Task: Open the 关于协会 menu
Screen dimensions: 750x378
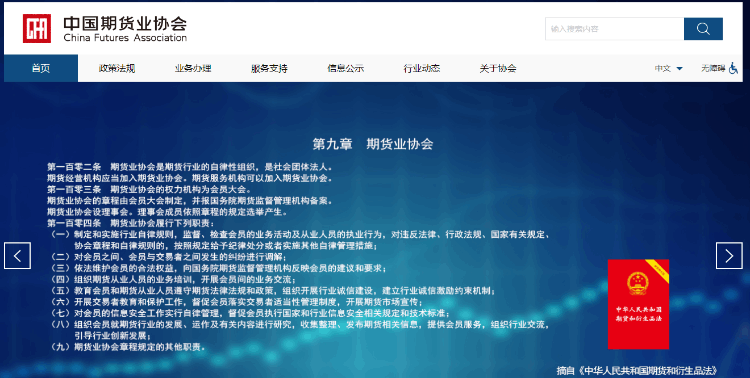Action: [497, 68]
